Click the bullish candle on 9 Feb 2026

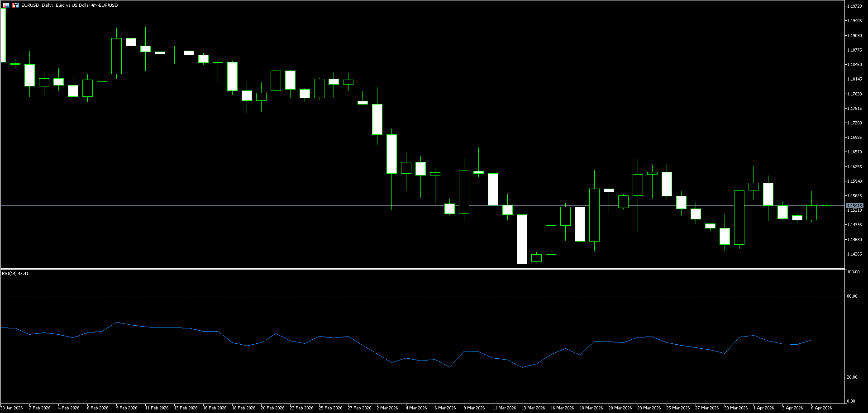(116, 56)
